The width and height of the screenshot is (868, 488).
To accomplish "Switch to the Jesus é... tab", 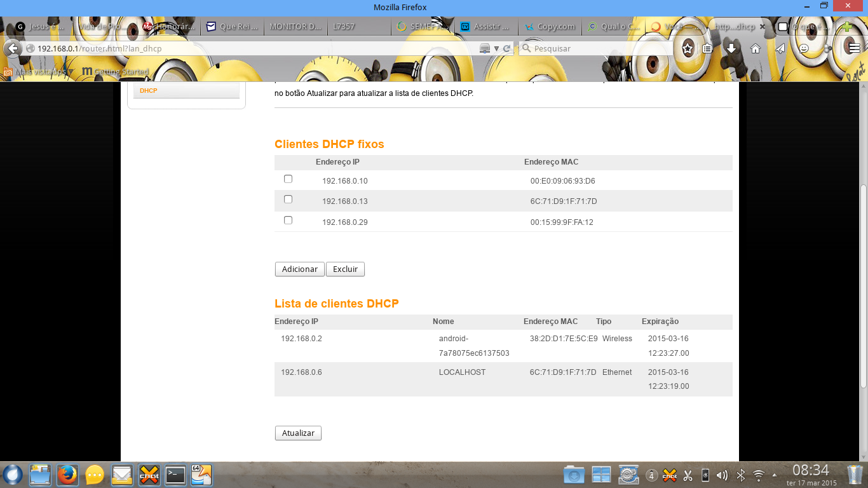I will coord(42,27).
